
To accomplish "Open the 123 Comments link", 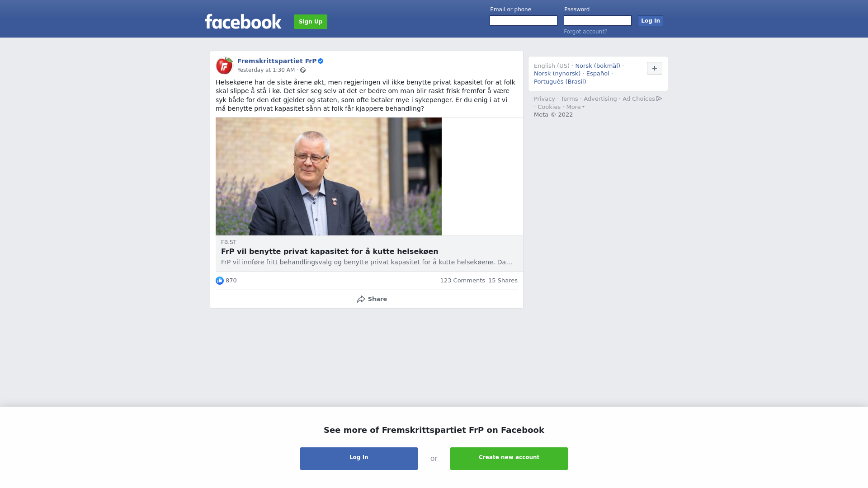I will (462, 281).
